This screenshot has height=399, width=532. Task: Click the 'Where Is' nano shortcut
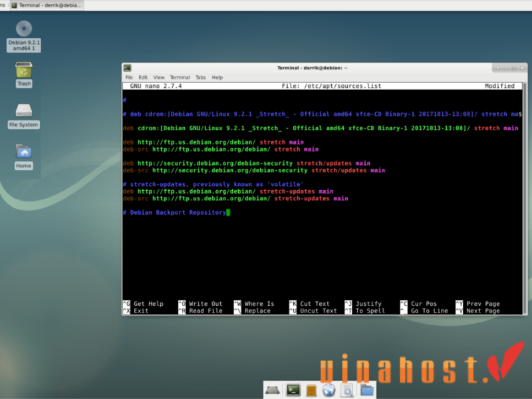254,304
